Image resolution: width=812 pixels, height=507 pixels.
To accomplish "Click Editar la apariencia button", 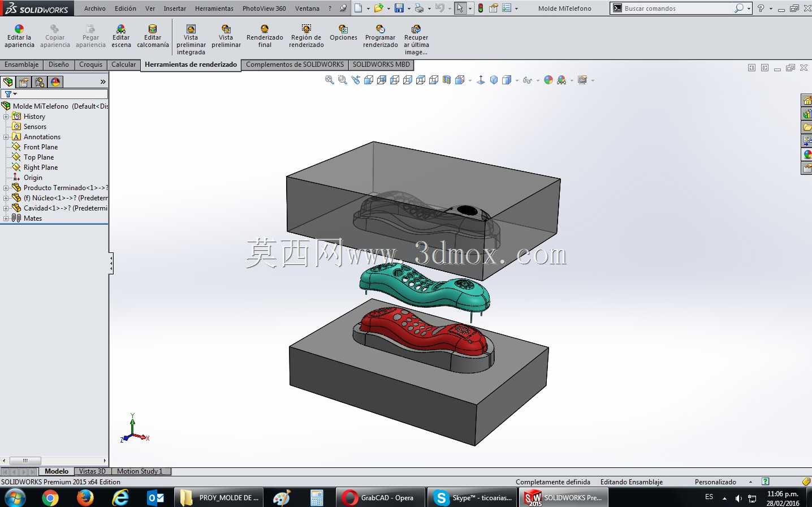I will pyautogui.click(x=19, y=36).
